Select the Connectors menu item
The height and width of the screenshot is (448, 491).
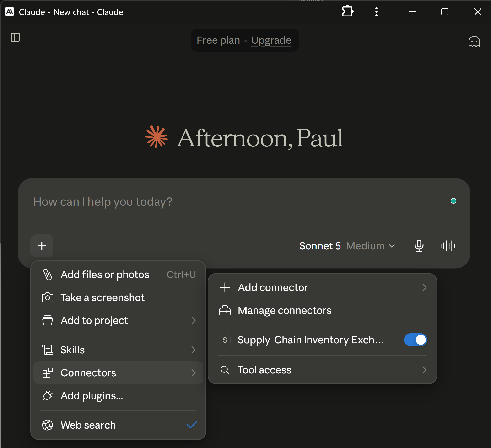coord(118,373)
